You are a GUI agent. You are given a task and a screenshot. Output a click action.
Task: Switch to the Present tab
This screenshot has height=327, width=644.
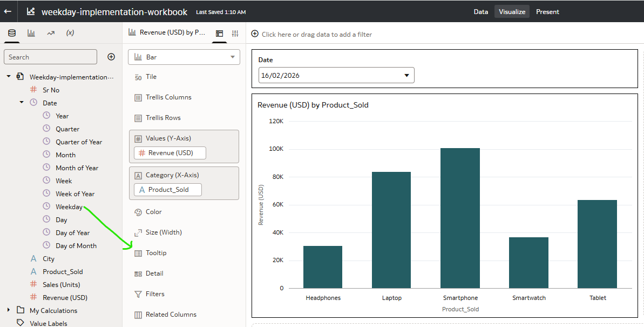[x=547, y=11]
